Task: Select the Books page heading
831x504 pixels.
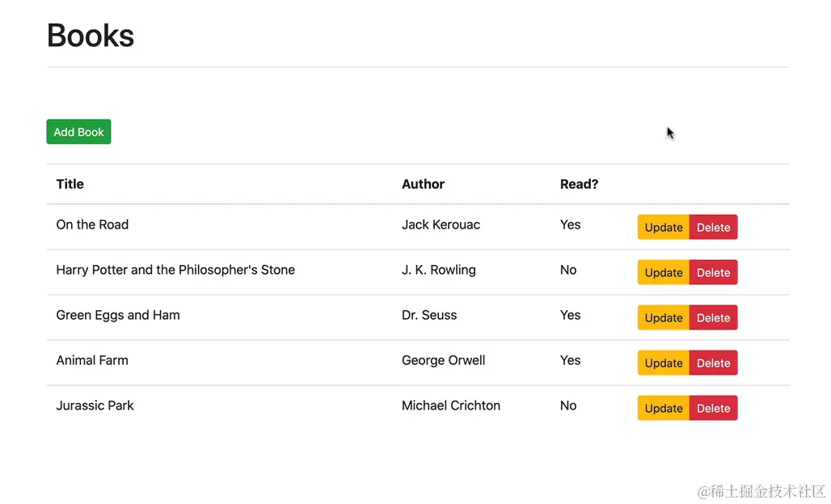Action: click(x=91, y=36)
